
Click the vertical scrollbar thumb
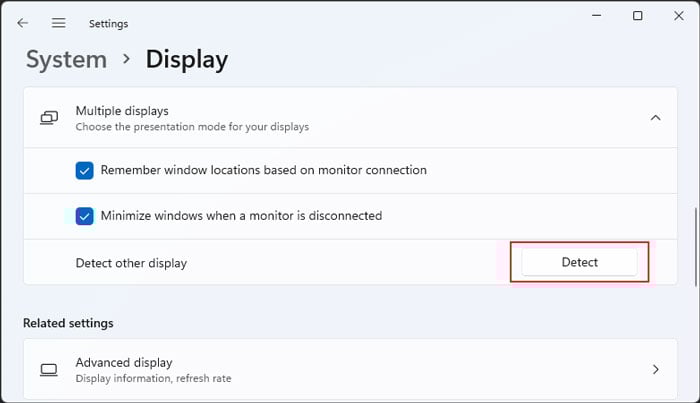(x=695, y=250)
